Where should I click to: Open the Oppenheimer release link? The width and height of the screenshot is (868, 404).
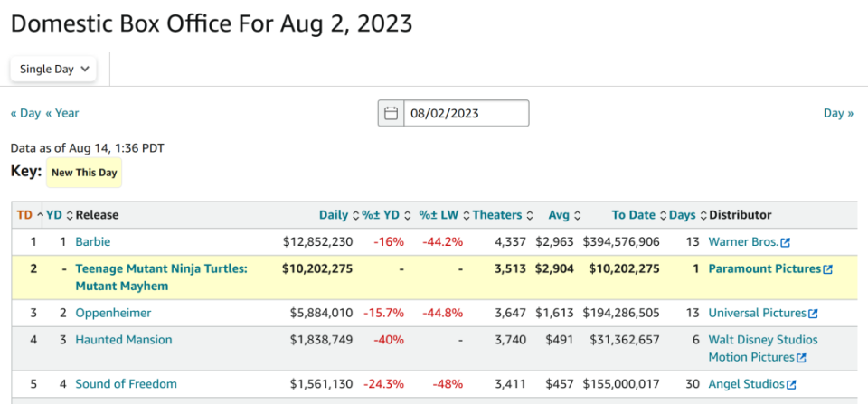tap(113, 313)
